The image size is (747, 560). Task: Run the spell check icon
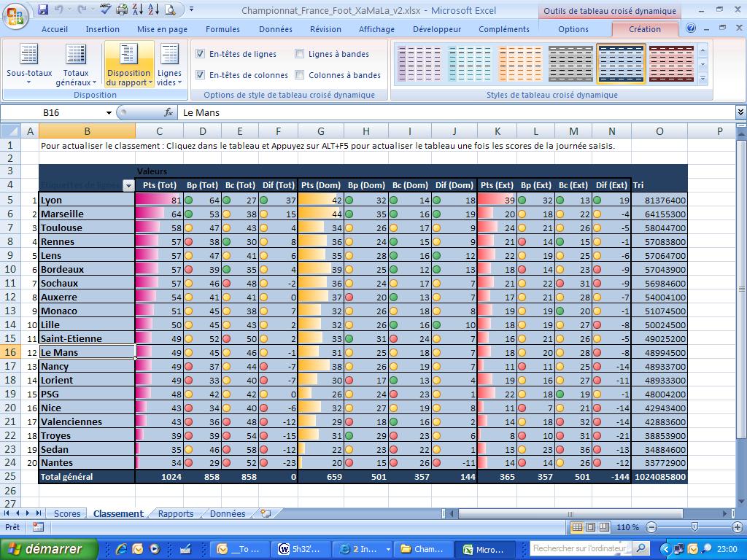click(x=106, y=9)
